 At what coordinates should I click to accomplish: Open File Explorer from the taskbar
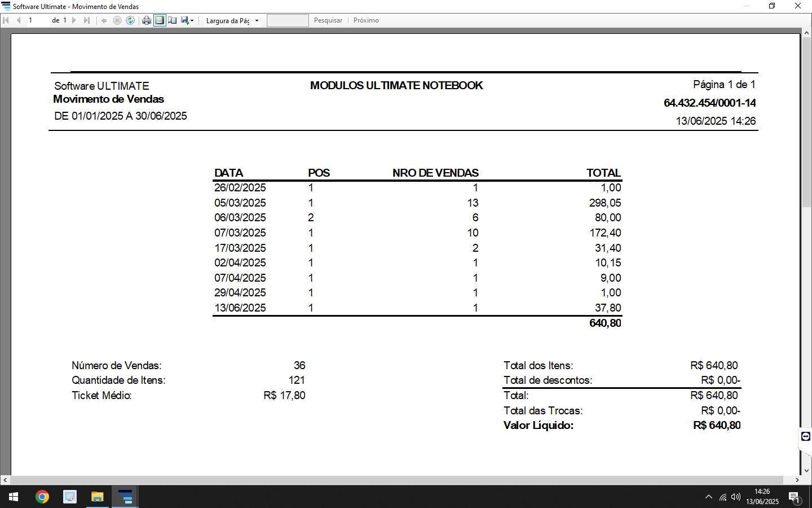tap(97, 497)
